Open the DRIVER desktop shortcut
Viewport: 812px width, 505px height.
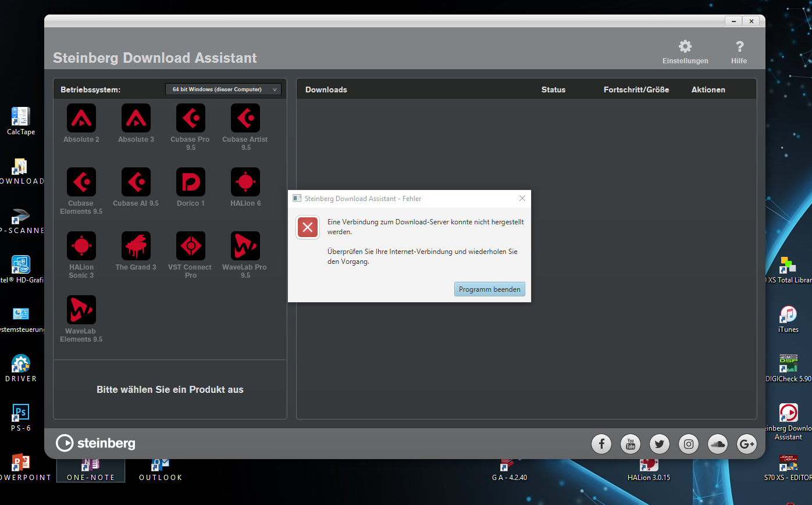coord(21,368)
